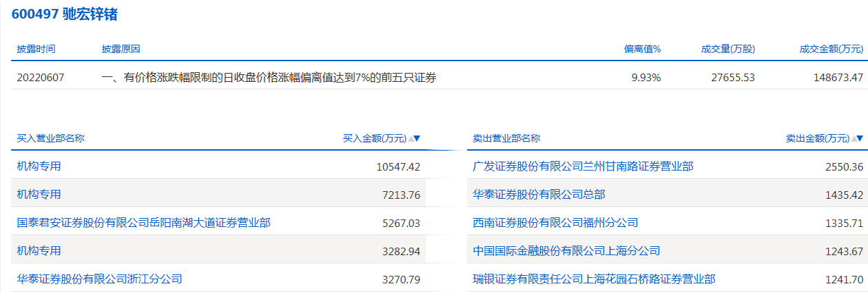The height and width of the screenshot is (293, 868).
Task: Sort sell amount descending with blue down arrow
Action: pos(860,138)
